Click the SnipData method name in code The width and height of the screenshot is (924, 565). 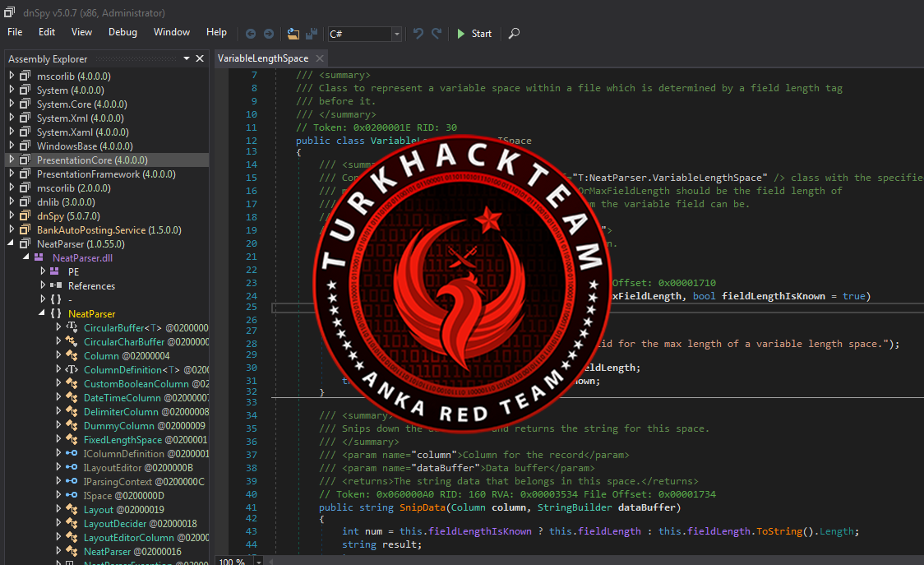point(423,507)
